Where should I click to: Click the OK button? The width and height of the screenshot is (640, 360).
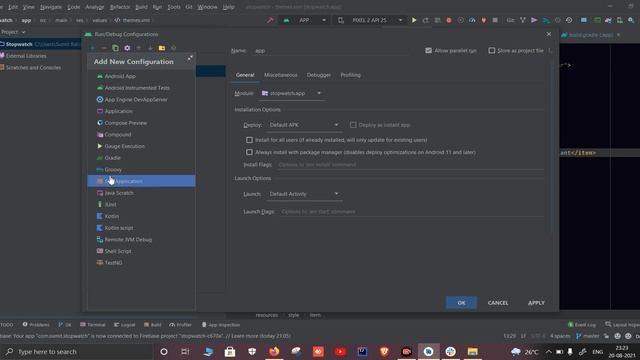pos(461,303)
